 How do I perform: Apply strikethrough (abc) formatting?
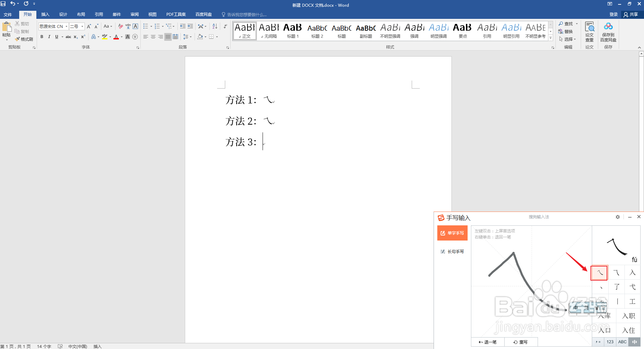[68, 37]
